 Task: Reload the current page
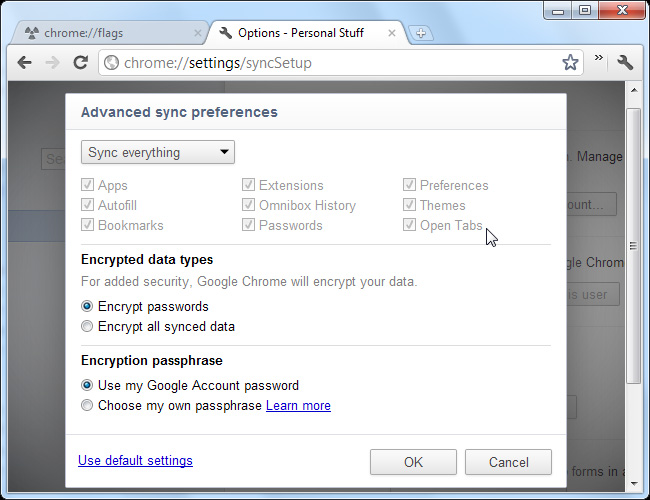[x=80, y=63]
